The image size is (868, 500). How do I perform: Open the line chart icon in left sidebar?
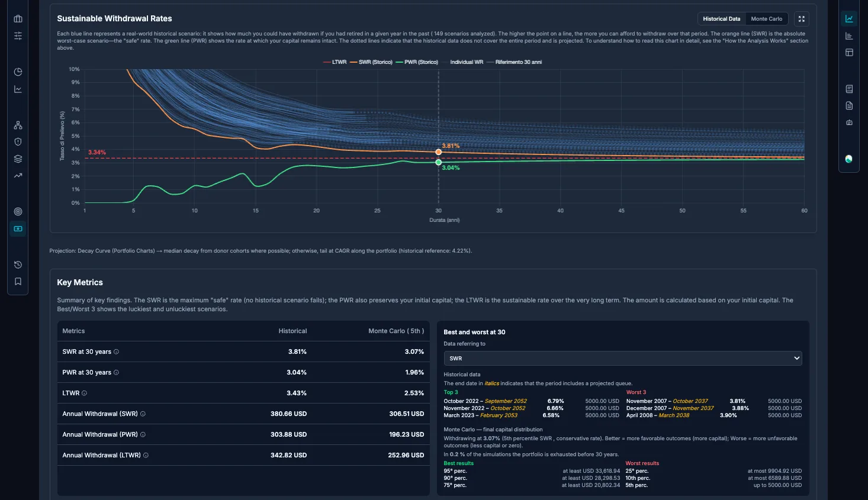[18, 89]
